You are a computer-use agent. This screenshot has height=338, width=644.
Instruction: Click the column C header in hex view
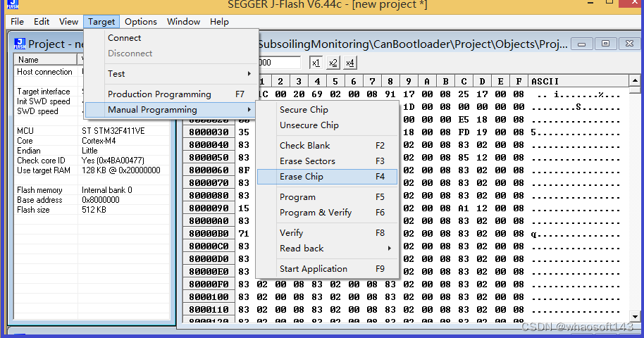click(x=464, y=81)
